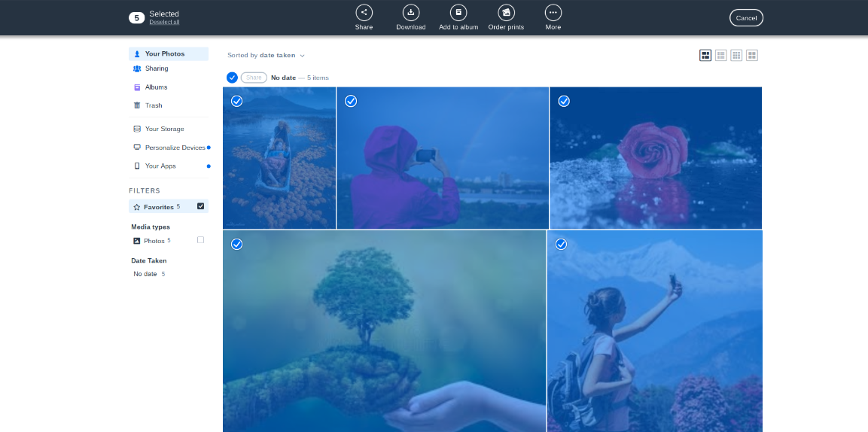Click the Deselect all link

coord(164,22)
